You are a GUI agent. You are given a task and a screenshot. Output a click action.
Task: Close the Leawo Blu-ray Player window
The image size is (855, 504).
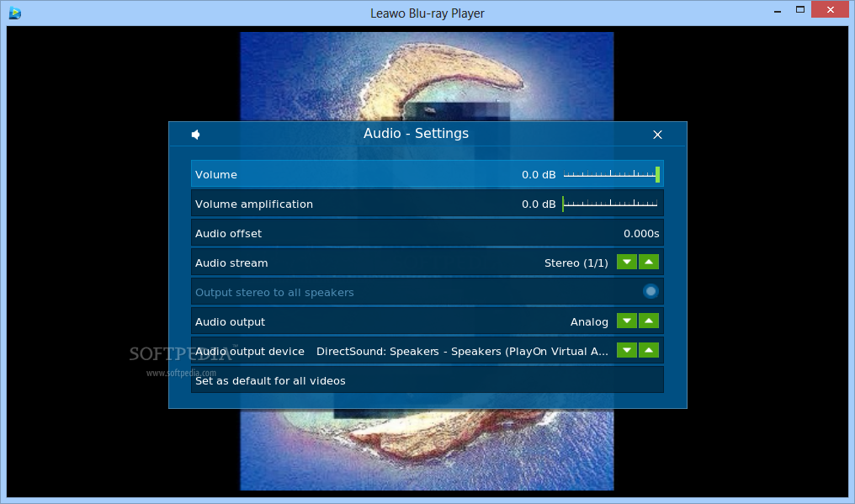tap(830, 9)
